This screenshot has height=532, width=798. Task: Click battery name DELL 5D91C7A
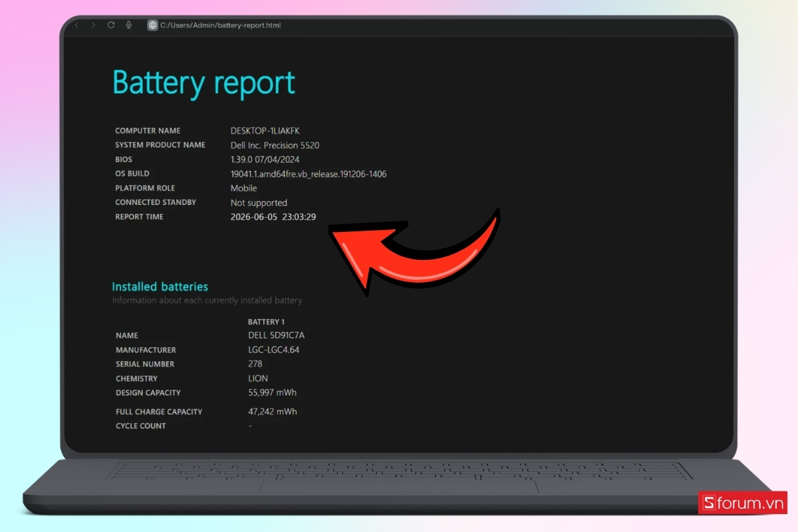click(276, 336)
